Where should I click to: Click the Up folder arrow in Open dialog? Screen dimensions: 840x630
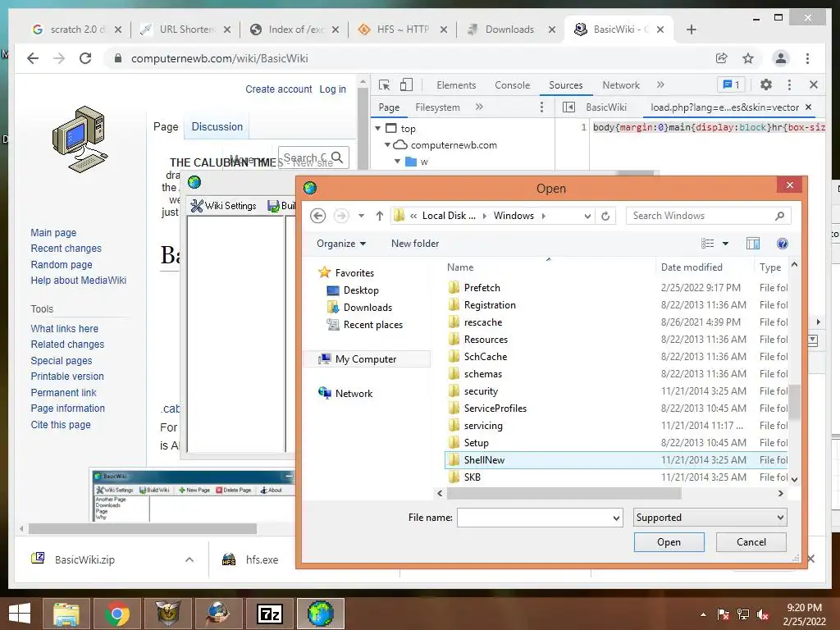pos(380,216)
